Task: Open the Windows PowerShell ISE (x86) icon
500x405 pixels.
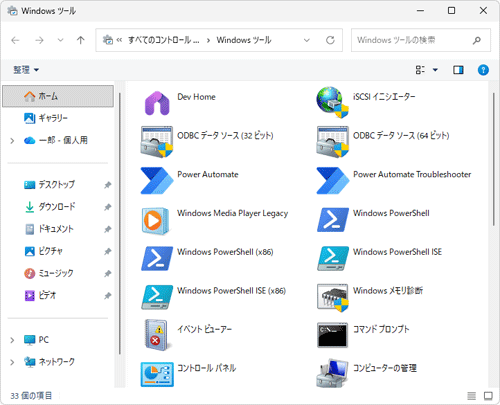Action: click(157, 297)
